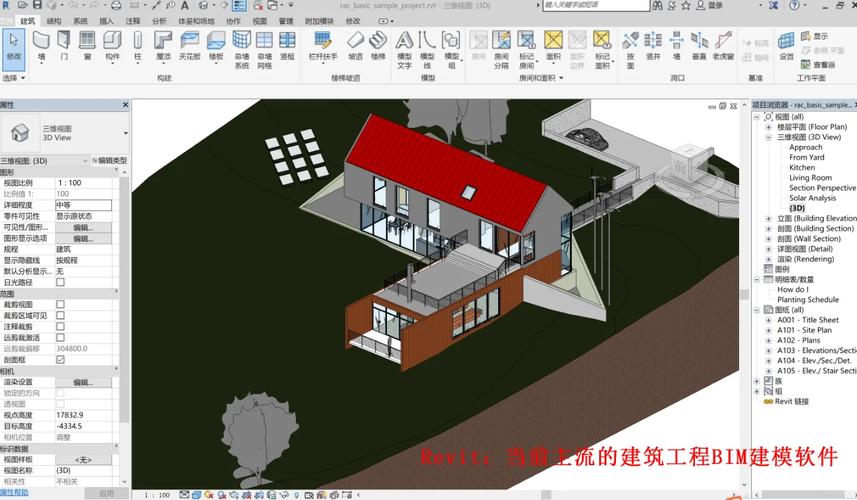Expand the 楼层平面 (Floor Plan) tree node
857x500 pixels.
768,127
